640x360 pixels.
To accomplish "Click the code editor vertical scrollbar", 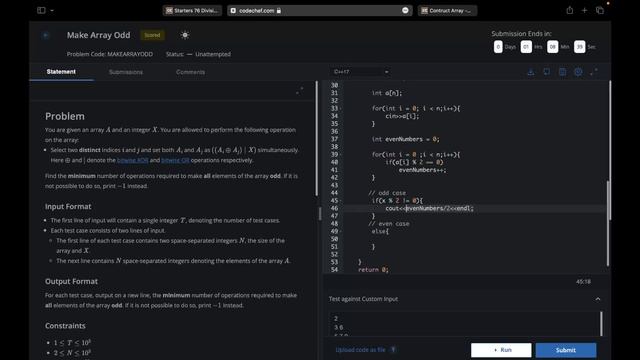I will tap(607, 223).
